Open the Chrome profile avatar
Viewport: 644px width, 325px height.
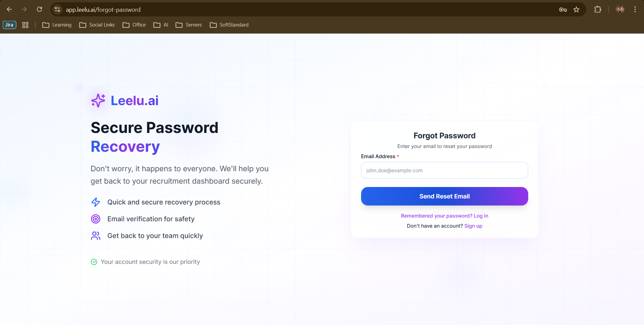620,9
